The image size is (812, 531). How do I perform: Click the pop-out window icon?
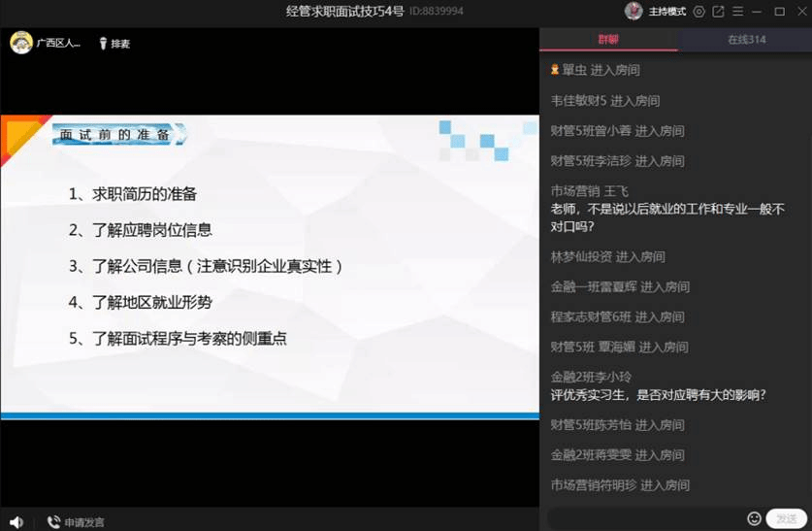click(718, 12)
